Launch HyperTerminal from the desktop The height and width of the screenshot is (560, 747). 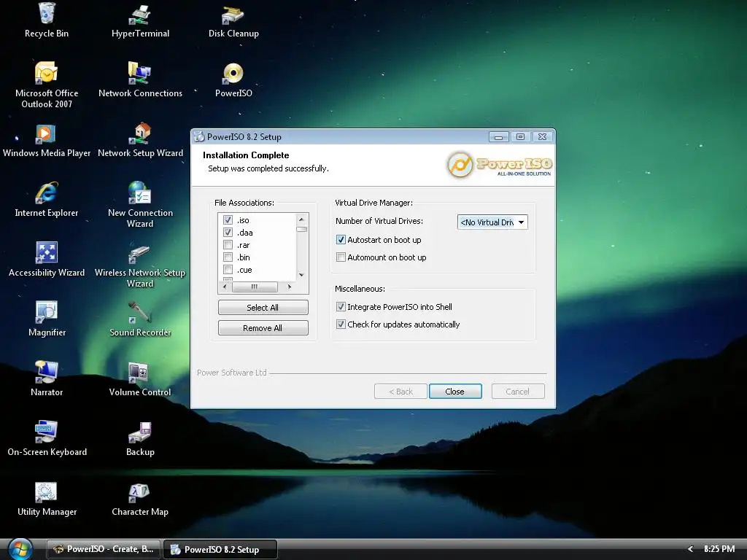(140, 20)
